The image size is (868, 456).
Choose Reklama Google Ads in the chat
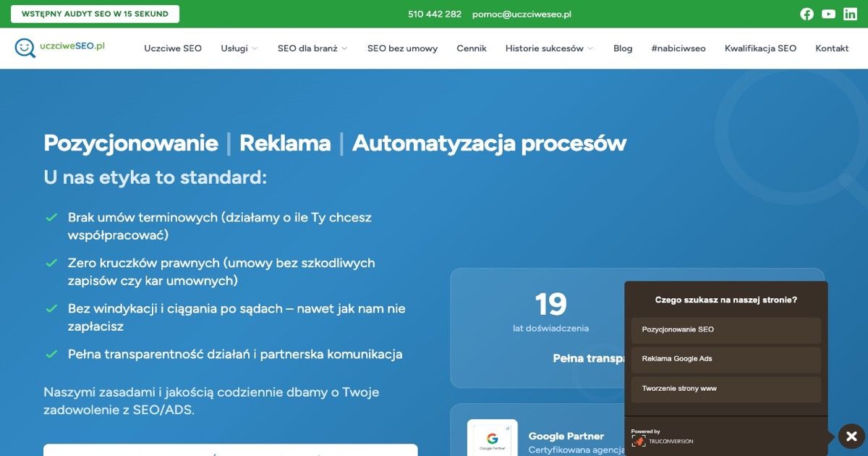pos(726,360)
